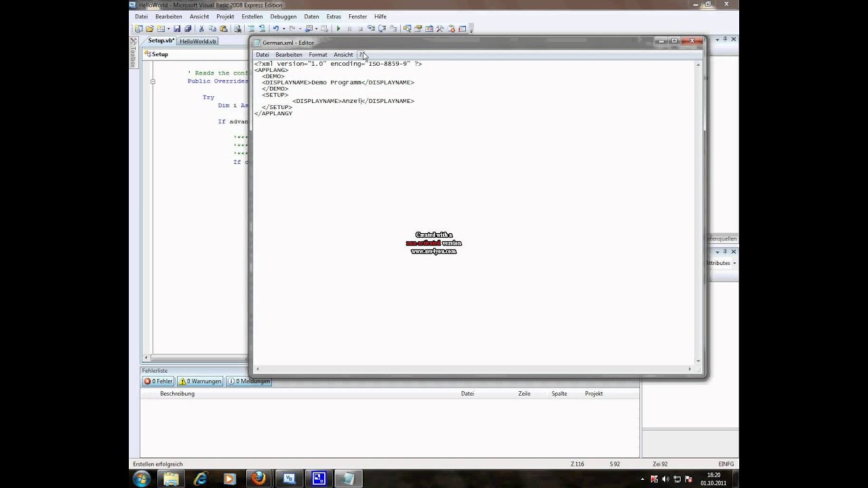Click the Find in files icon
868x488 pixels.
[x=237, y=28]
